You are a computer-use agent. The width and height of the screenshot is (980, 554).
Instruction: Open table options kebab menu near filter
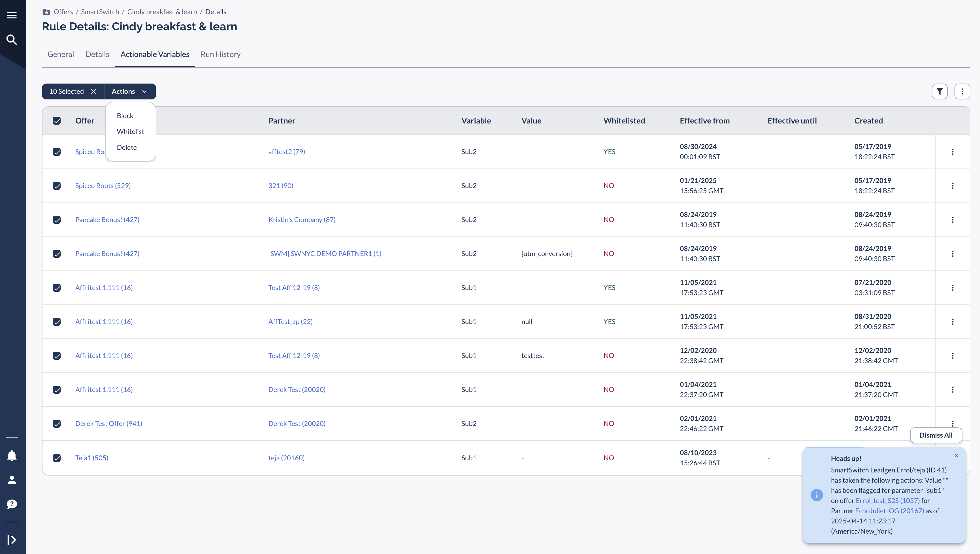coord(962,91)
